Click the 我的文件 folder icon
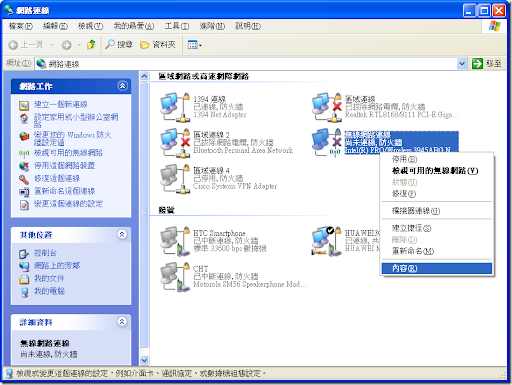Viewport: 512px width, 385px height. (x=24, y=279)
